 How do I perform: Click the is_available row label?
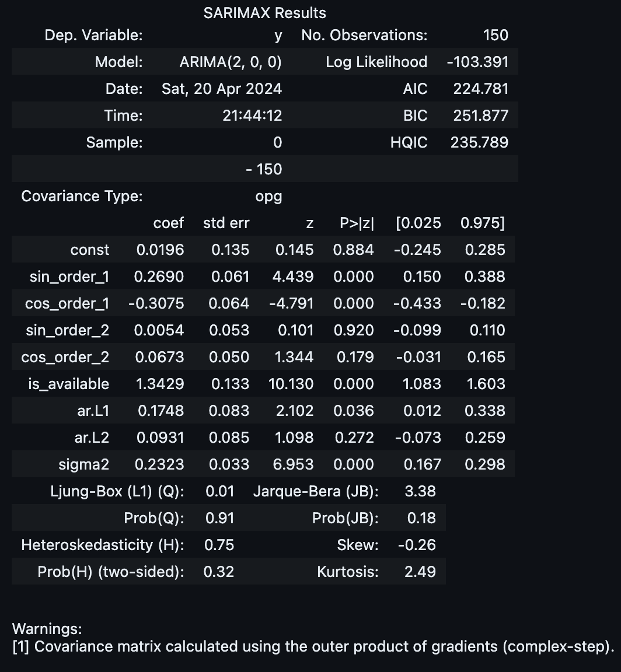click(x=69, y=384)
